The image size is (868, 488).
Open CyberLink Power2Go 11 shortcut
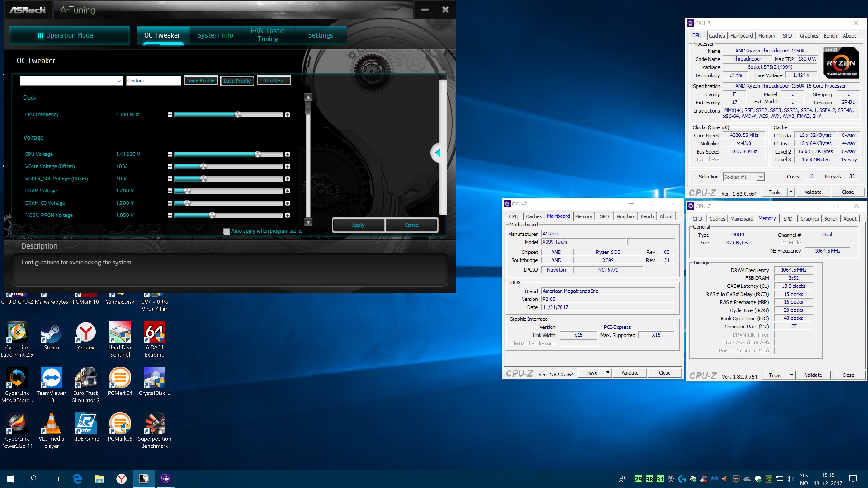point(17,430)
